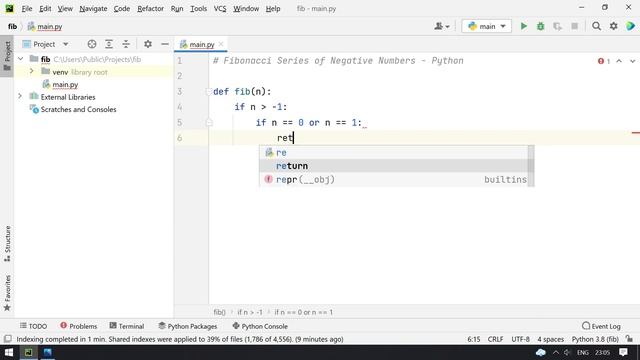Start debugging with the bug icon
Image resolution: width=640 pixels, height=360 pixels.
(540, 27)
